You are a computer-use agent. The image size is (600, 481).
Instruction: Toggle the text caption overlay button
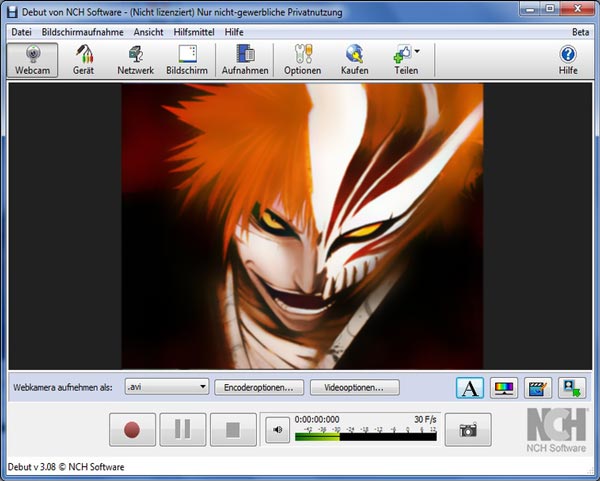click(x=469, y=387)
